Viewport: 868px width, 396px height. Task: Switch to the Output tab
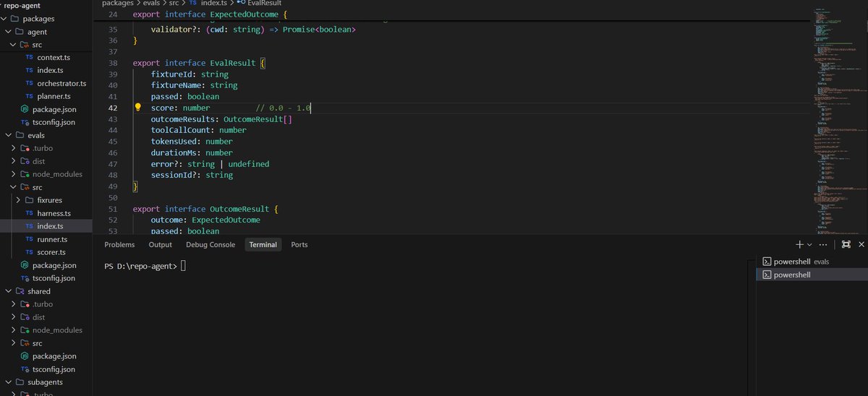pyautogui.click(x=160, y=245)
